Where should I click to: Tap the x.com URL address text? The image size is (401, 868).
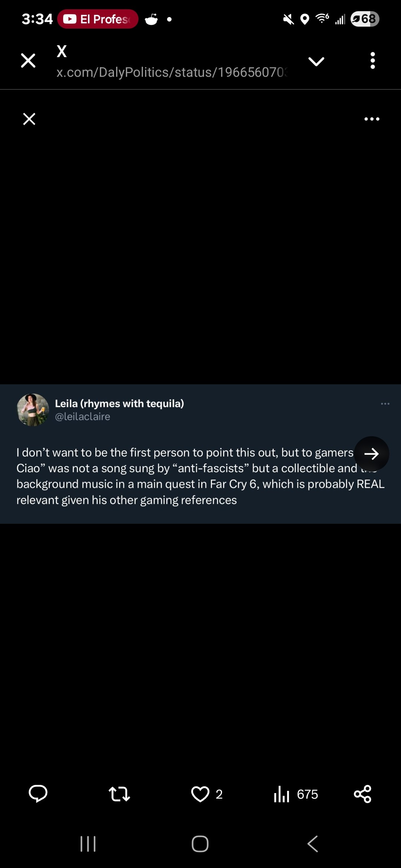point(172,72)
